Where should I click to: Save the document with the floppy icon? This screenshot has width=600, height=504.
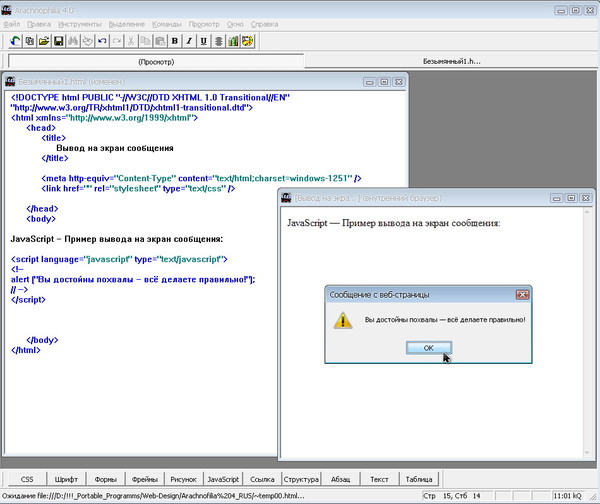[x=59, y=41]
